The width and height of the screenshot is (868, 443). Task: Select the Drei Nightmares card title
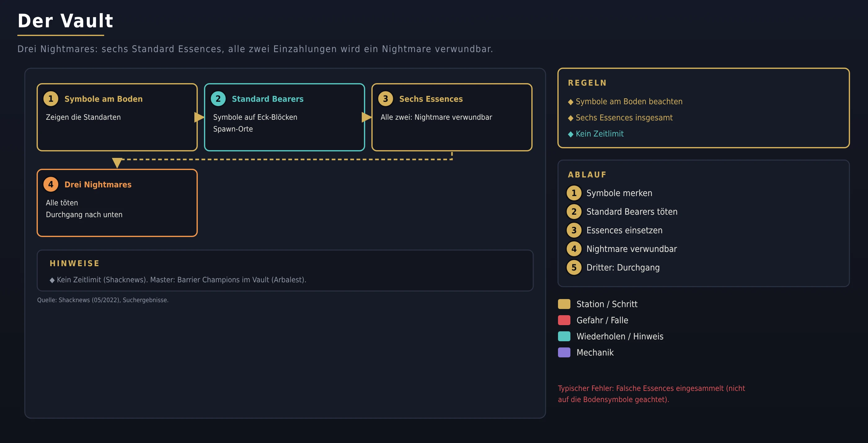(98, 184)
